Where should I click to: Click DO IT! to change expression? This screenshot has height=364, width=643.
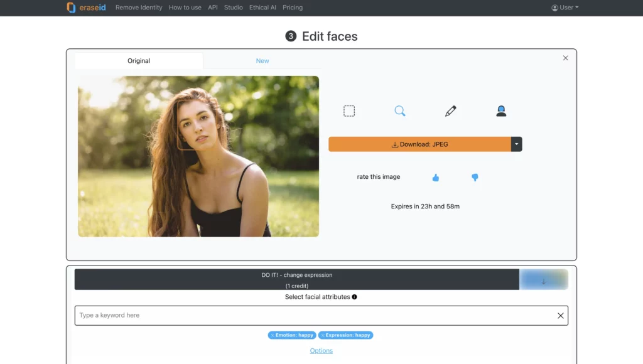point(296,279)
